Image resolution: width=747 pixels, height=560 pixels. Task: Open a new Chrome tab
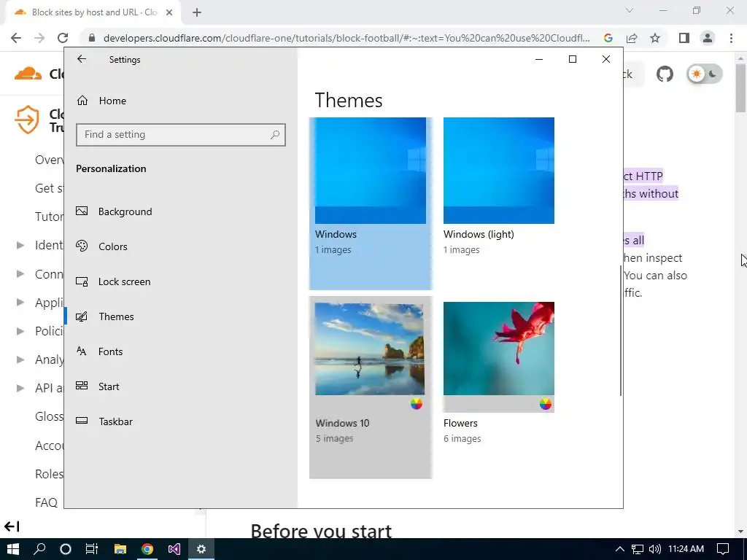(x=197, y=12)
